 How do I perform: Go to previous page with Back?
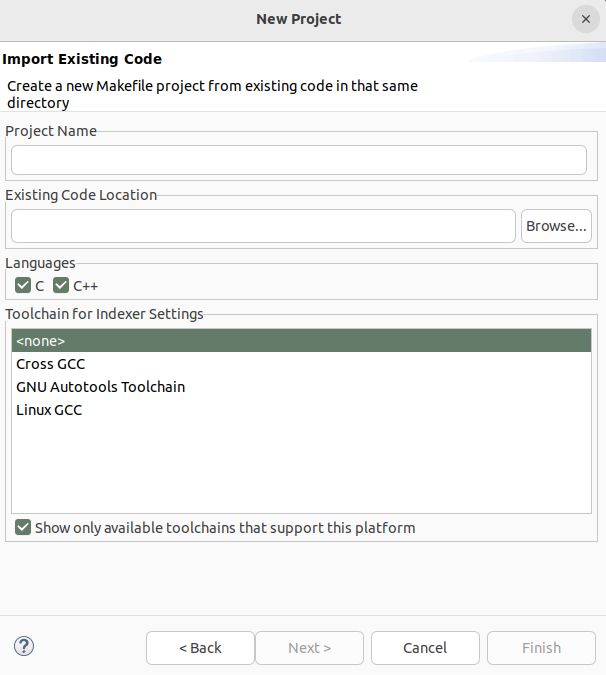coord(200,648)
